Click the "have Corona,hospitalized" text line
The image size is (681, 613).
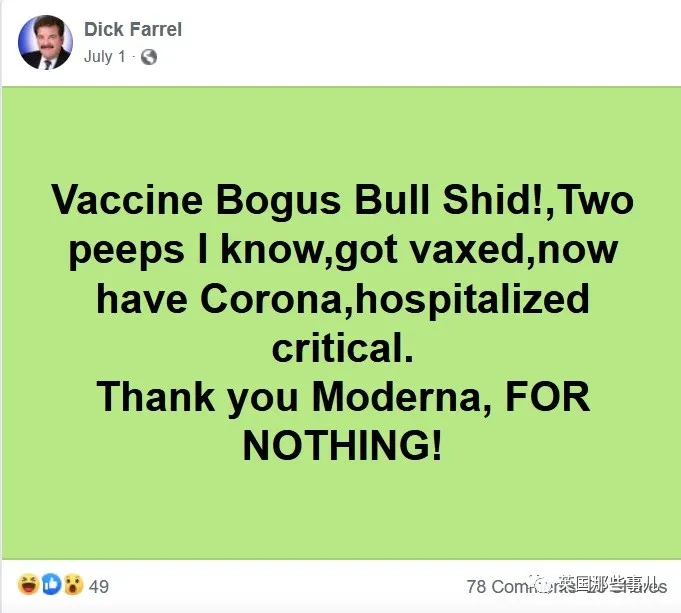tap(342, 299)
